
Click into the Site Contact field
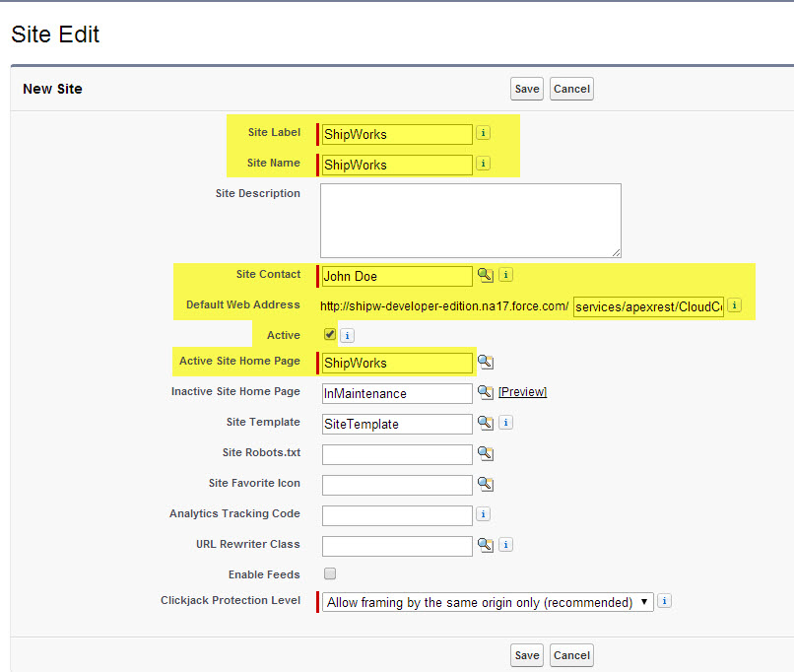coord(397,277)
